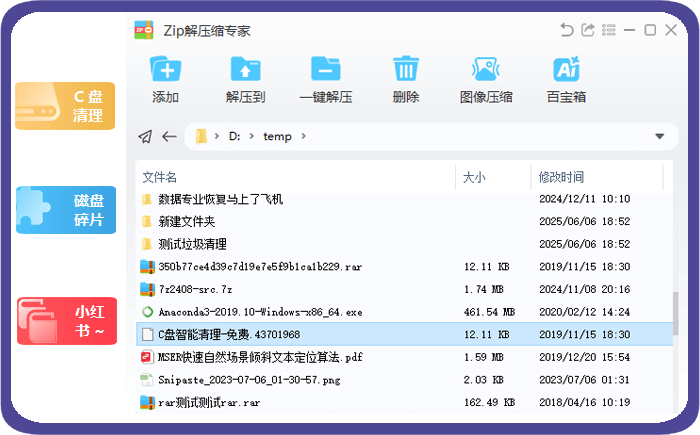This screenshot has width=700, height=435.
Task: Select file C盘智能清理-免费.43701968
Action: pyautogui.click(x=404, y=334)
